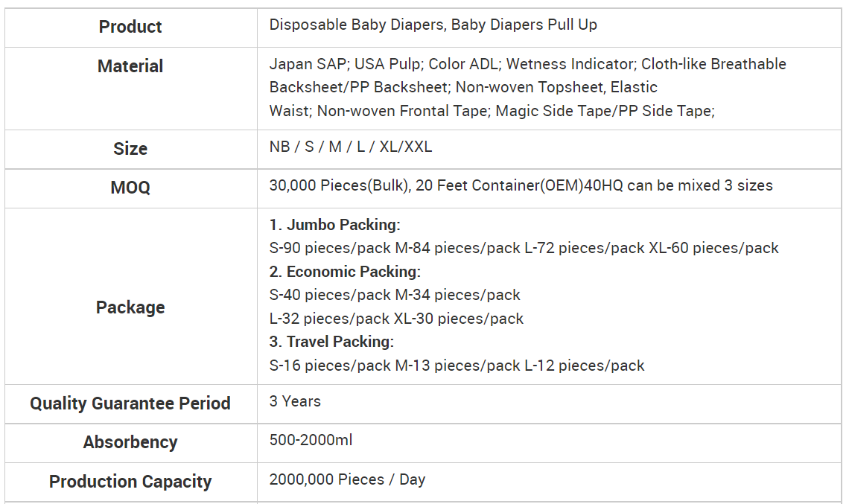
Task: Click the '3 Years' guarantee value
Action: [x=295, y=402]
